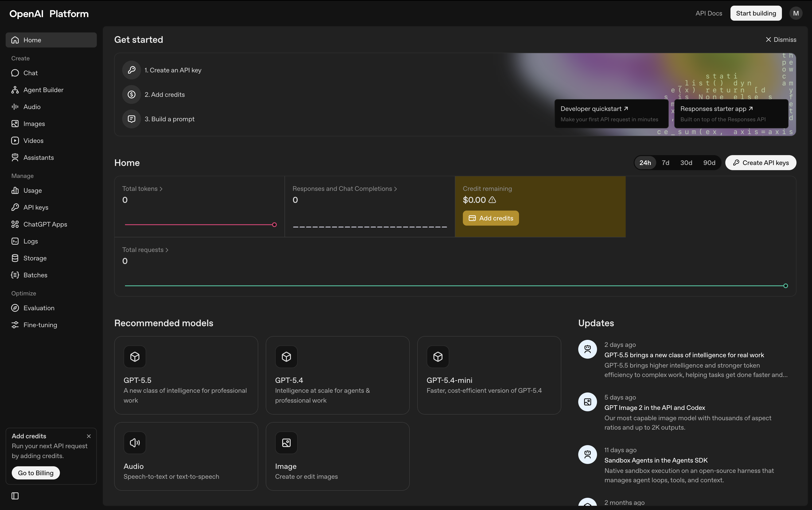Open the Agent Builder sidebar item

[x=51, y=90]
